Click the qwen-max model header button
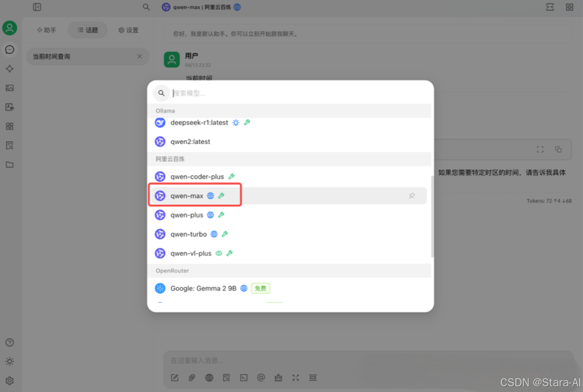Image resolution: width=583 pixels, height=392 pixels. click(x=202, y=7)
